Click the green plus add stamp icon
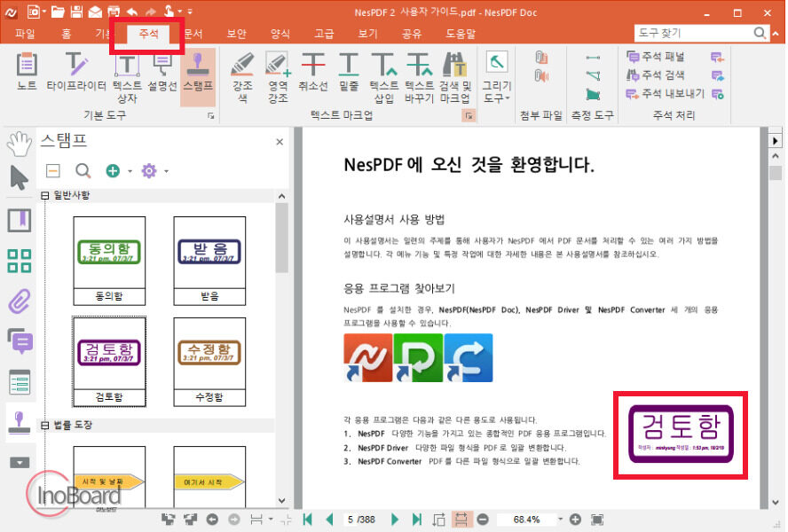The width and height of the screenshot is (788, 532). point(113,171)
